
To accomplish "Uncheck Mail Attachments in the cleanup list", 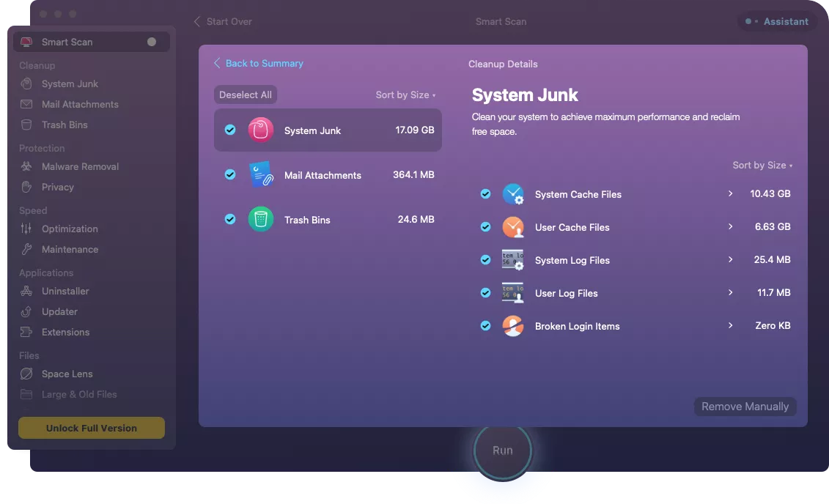I will [230, 174].
